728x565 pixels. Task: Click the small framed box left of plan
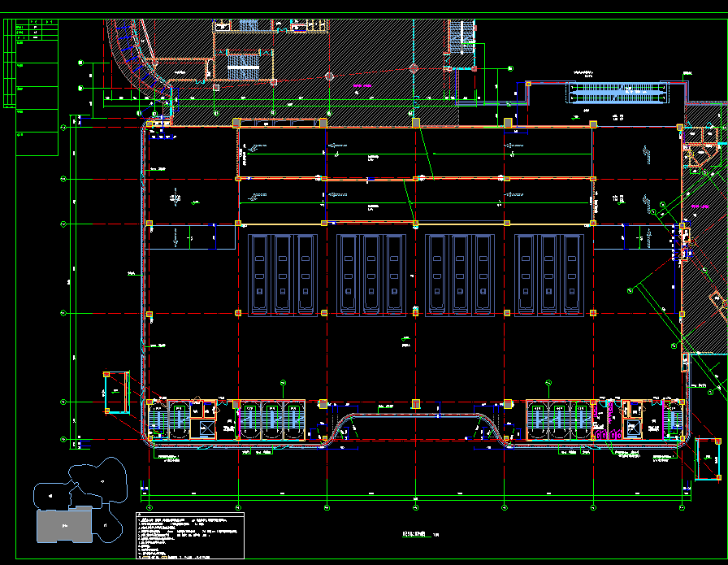(116, 392)
